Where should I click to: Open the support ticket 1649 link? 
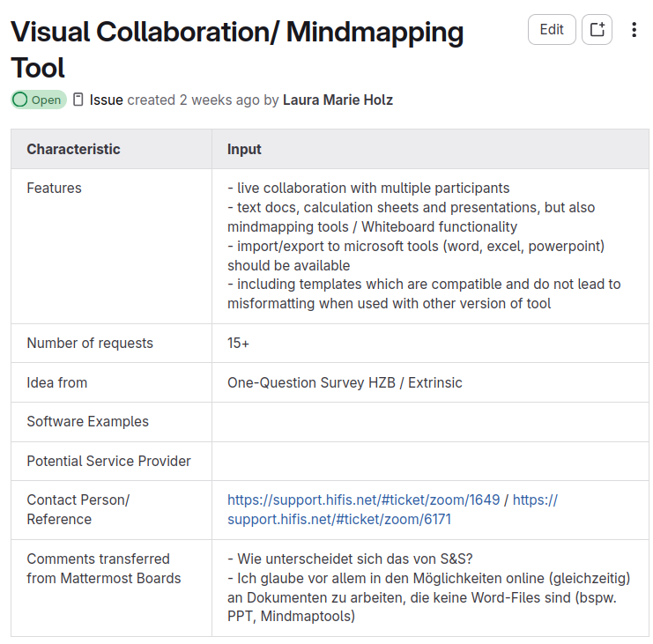point(363,500)
